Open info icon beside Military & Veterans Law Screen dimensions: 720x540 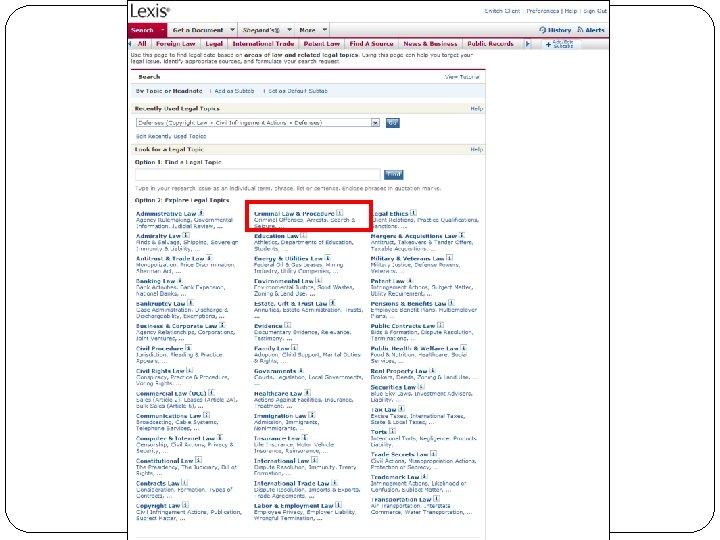point(450,258)
